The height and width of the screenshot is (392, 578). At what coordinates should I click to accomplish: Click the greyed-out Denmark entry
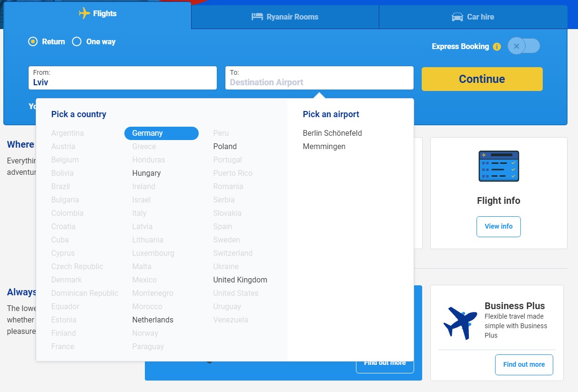pos(67,280)
